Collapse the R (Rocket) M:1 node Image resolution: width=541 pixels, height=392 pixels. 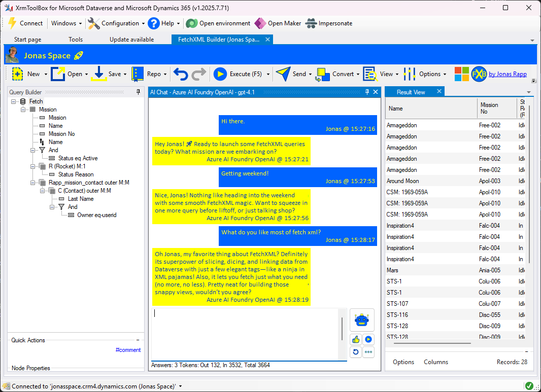click(33, 166)
